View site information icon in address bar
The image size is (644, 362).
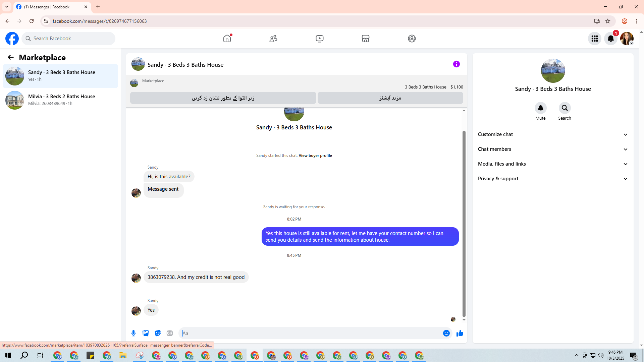click(x=46, y=21)
